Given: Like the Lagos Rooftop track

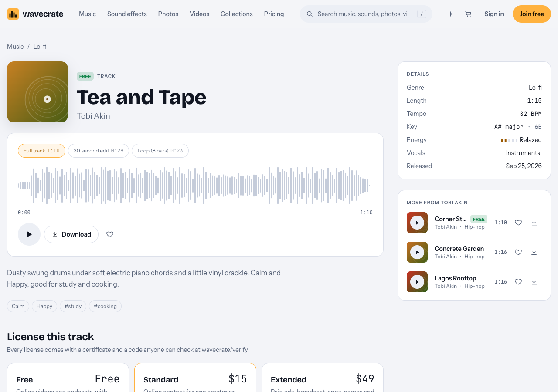Looking at the screenshot, I should click(x=518, y=282).
